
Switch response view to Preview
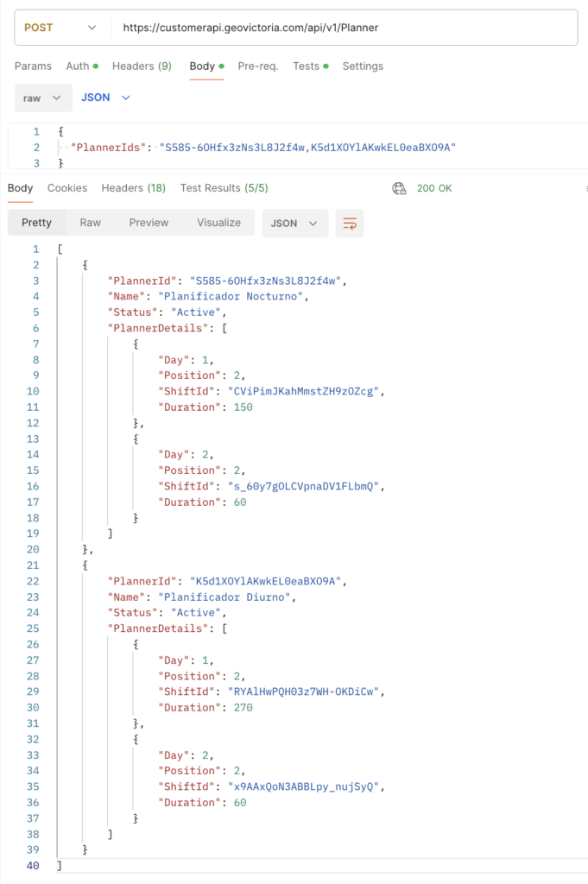pyautogui.click(x=149, y=223)
